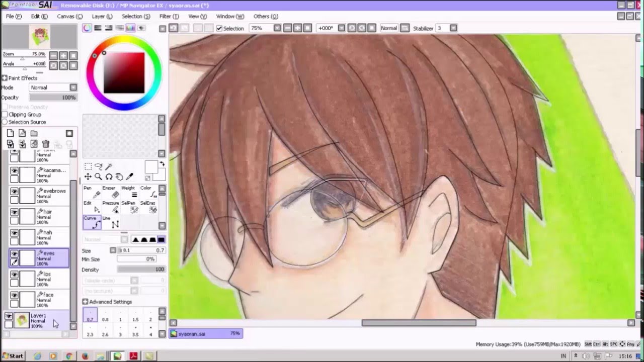
Task: Toggle the Selection checkbox in toolbar
Action: (x=219, y=28)
